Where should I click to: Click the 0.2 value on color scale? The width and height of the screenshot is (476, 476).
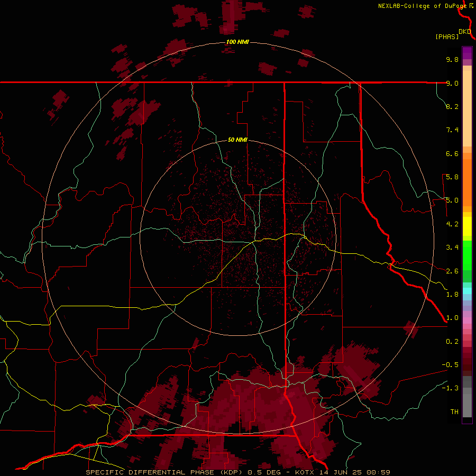point(452,342)
